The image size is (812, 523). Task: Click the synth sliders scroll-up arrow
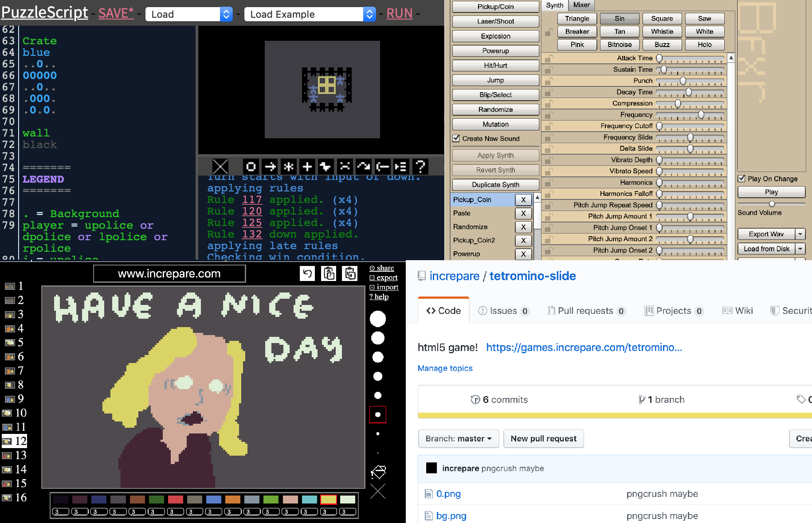click(x=731, y=58)
